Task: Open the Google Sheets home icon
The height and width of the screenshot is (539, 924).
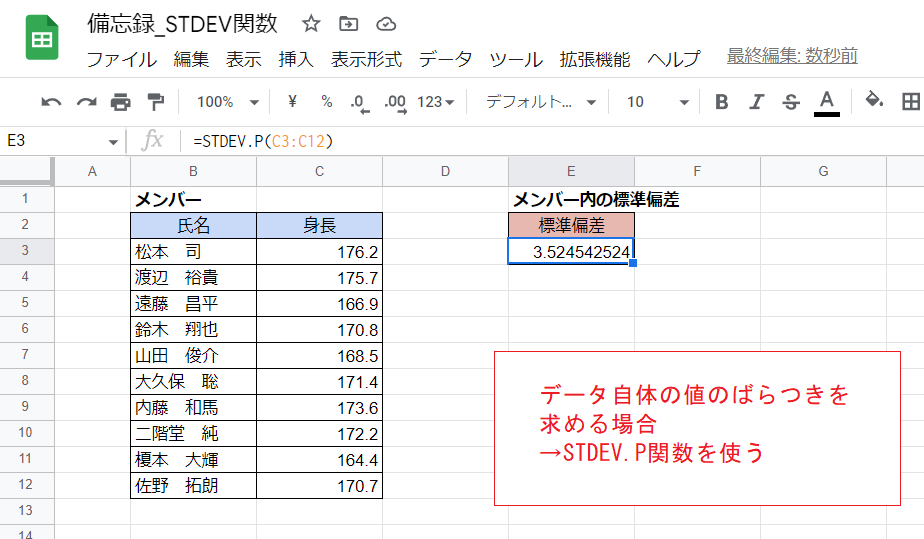Action: (42, 38)
